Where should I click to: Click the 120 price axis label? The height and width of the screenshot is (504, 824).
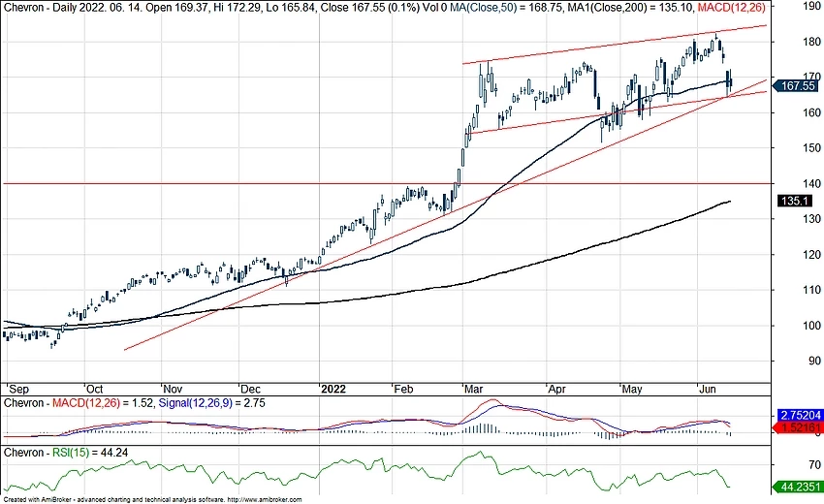pyautogui.click(x=812, y=254)
